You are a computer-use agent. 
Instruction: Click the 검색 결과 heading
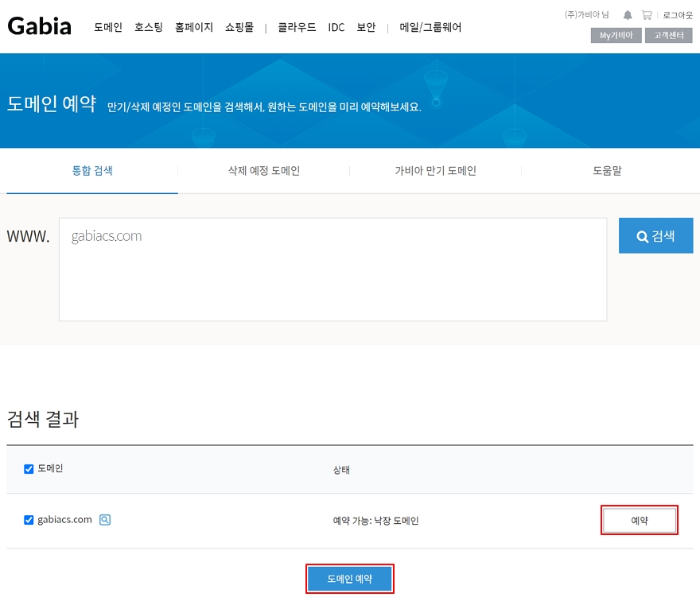point(43,419)
